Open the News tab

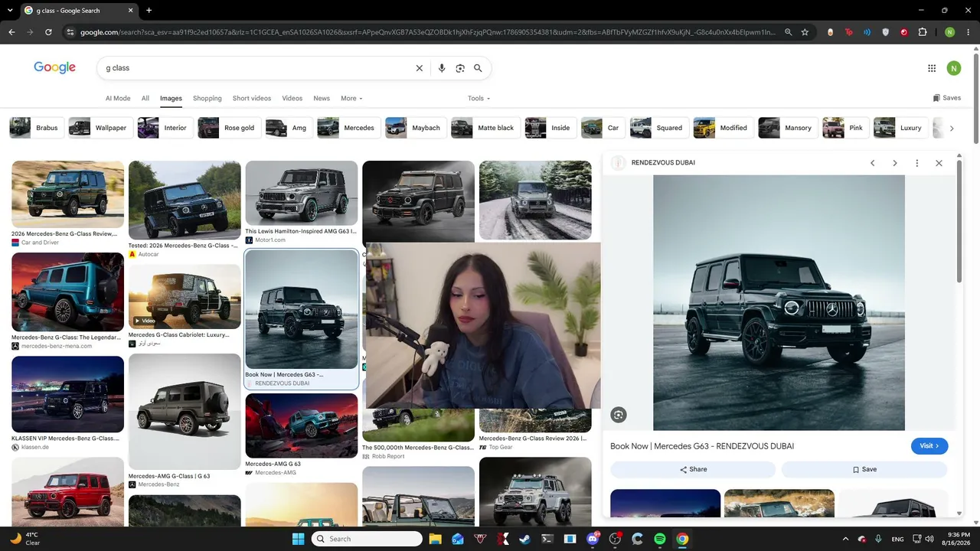322,98
